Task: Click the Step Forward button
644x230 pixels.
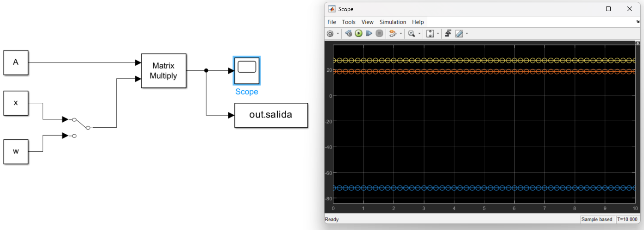Action: click(x=369, y=34)
